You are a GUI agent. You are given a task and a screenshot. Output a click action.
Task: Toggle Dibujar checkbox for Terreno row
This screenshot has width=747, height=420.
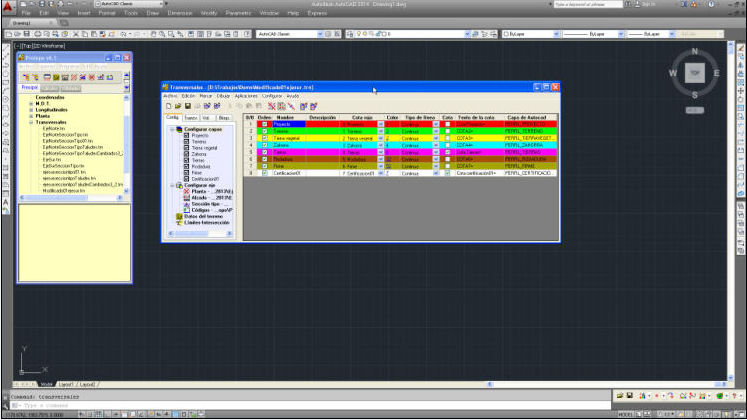(x=264, y=131)
